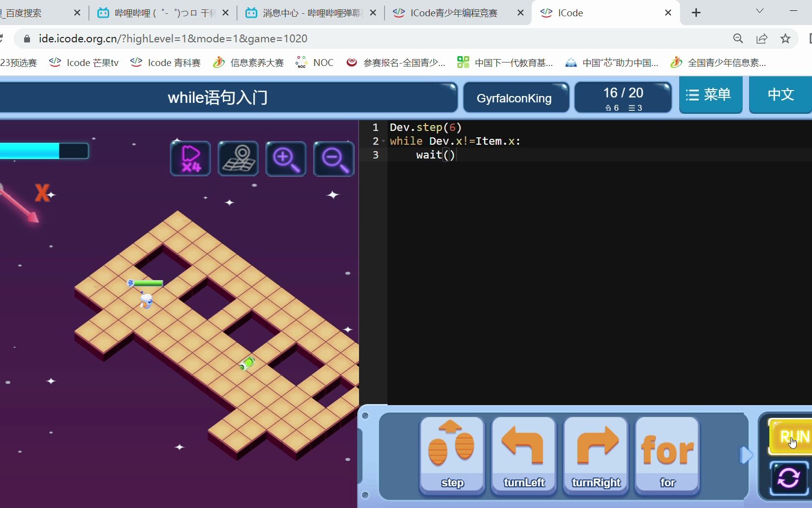
Task: Share this page from the address bar
Action: (762, 38)
